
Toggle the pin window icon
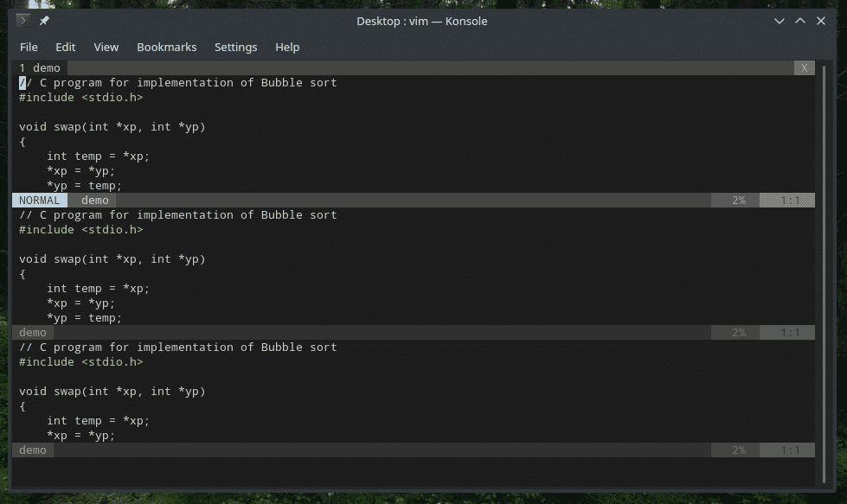(x=44, y=21)
